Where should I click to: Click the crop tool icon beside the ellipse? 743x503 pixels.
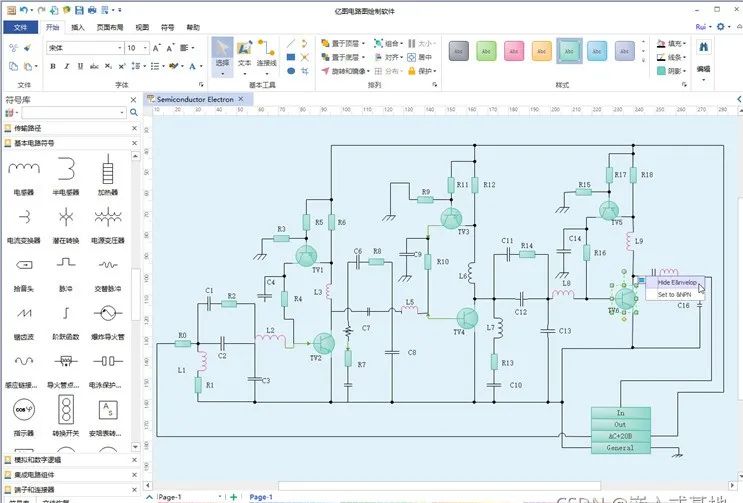point(305,71)
